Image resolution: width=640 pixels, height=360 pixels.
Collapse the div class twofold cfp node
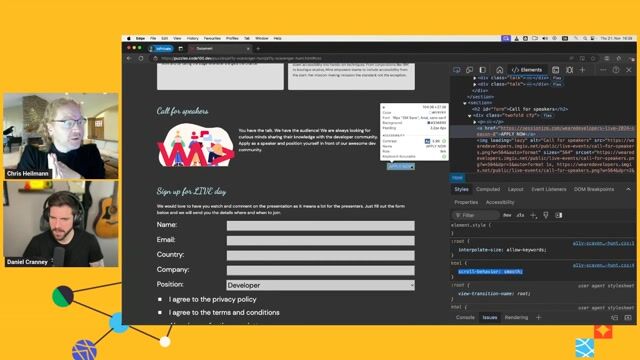click(469, 116)
